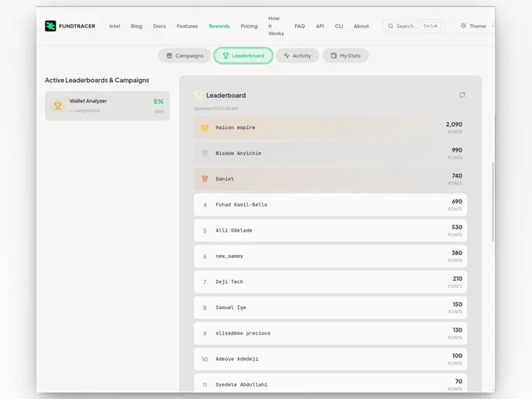Select Rewards in the top navigation

click(219, 26)
